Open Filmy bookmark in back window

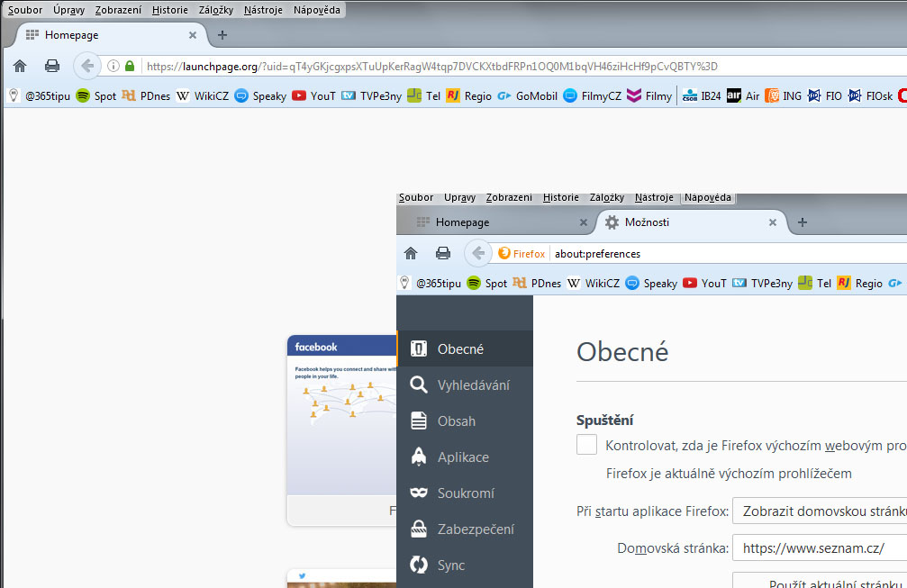point(649,96)
